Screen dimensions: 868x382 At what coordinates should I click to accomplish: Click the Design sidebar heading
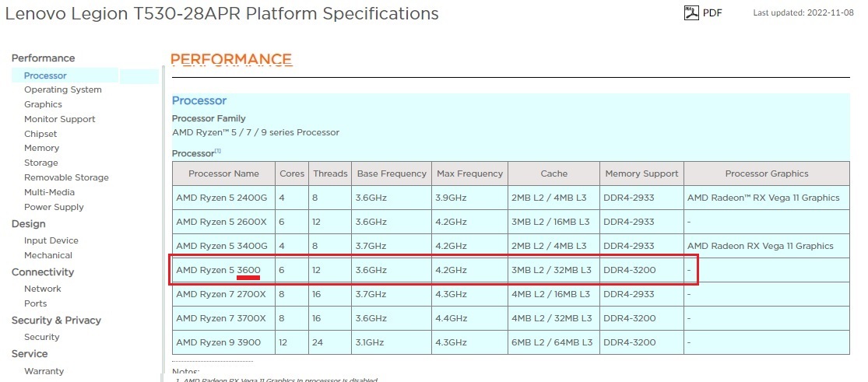[28, 223]
